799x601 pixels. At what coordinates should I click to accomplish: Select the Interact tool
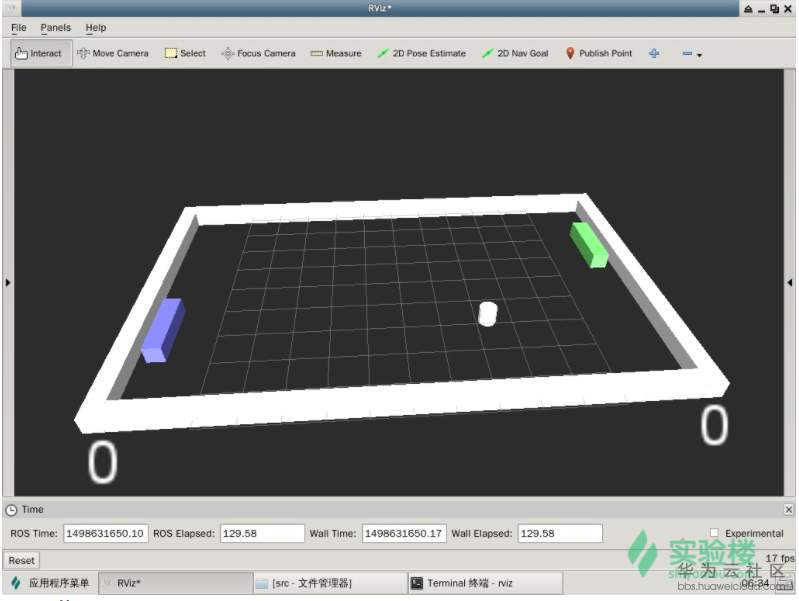(39, 53)
